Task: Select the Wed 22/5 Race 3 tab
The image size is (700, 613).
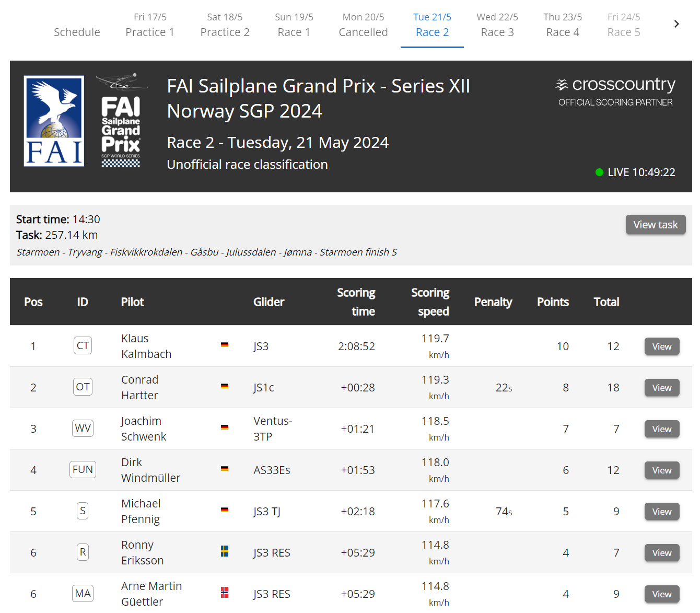Action: (x=497, y=25)
